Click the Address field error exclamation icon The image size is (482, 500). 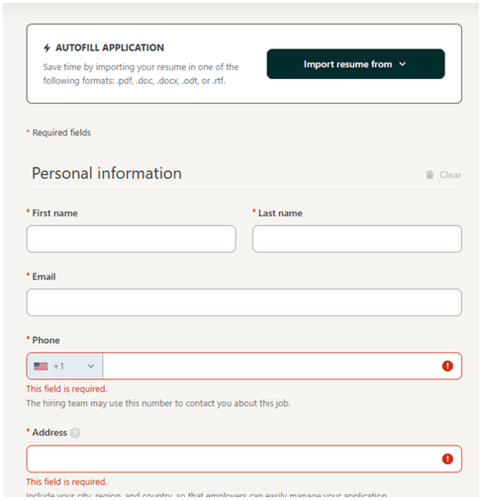447,459
